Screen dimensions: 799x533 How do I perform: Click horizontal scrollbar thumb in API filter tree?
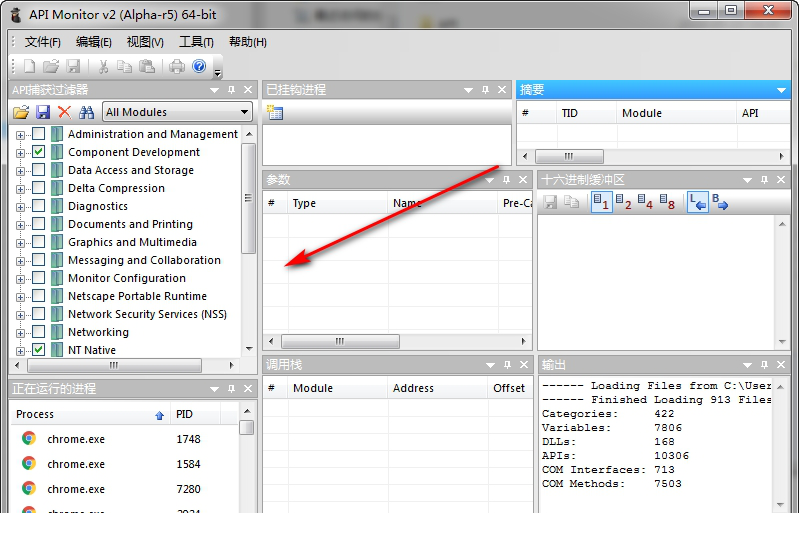(114, 365)
